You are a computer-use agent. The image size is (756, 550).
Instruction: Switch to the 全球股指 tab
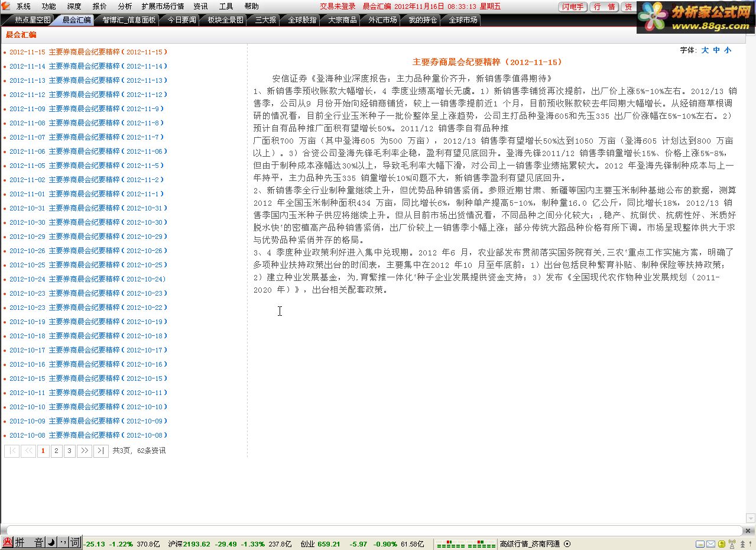coord(302,20)
